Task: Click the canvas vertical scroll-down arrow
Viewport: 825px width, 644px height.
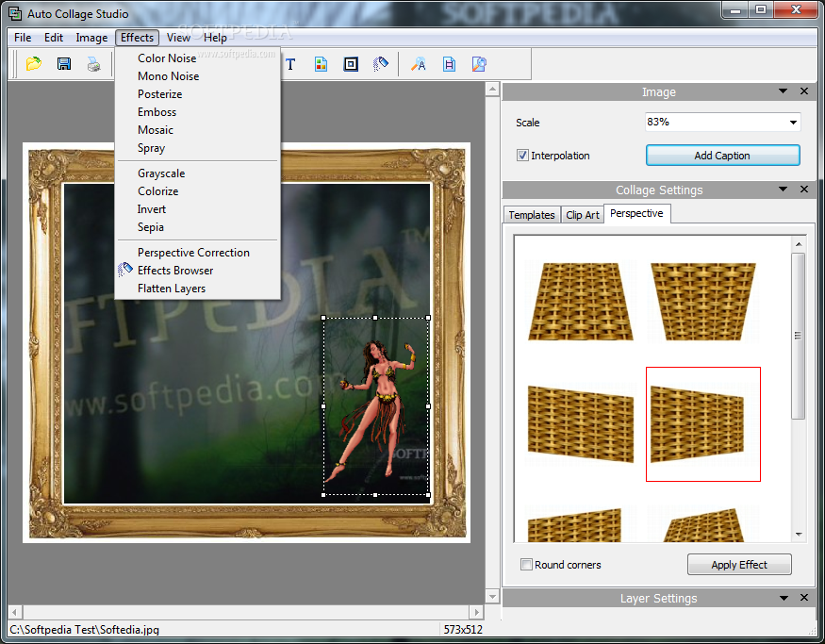Action: 492,597
